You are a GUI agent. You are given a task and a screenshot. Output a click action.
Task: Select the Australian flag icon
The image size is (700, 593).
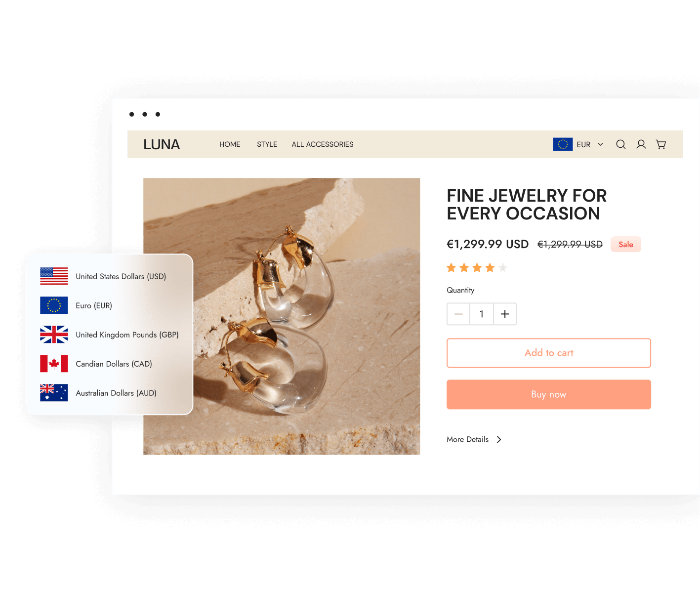[x=54, y=393]
